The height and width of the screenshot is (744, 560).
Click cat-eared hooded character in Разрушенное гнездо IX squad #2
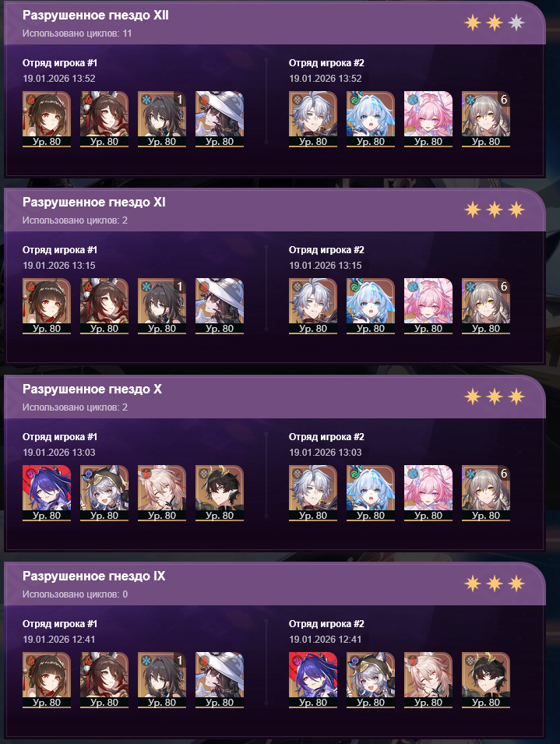coord(370,680)
